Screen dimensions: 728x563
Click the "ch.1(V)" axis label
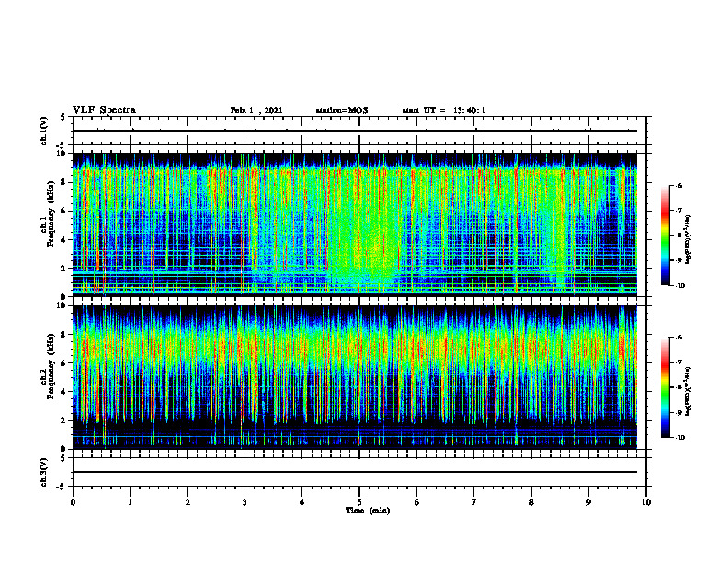click(x=43, y=131)
